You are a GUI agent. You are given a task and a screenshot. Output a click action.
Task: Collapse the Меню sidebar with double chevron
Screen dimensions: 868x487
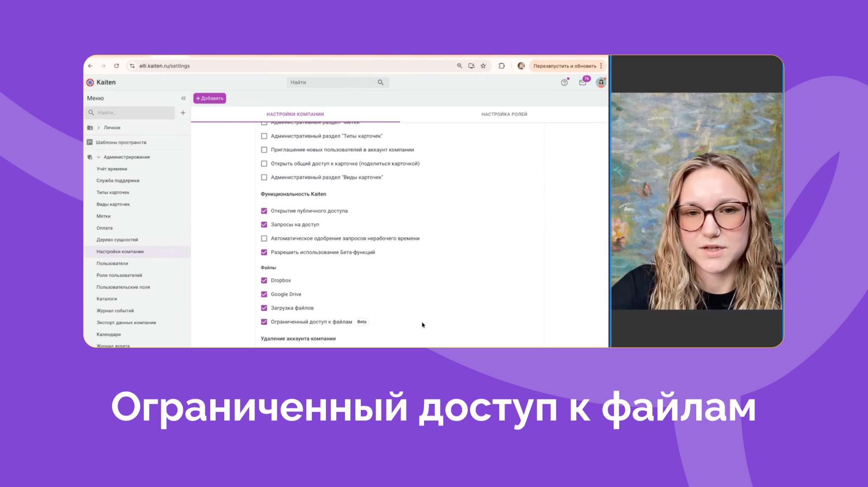click(x=183, y=98)
